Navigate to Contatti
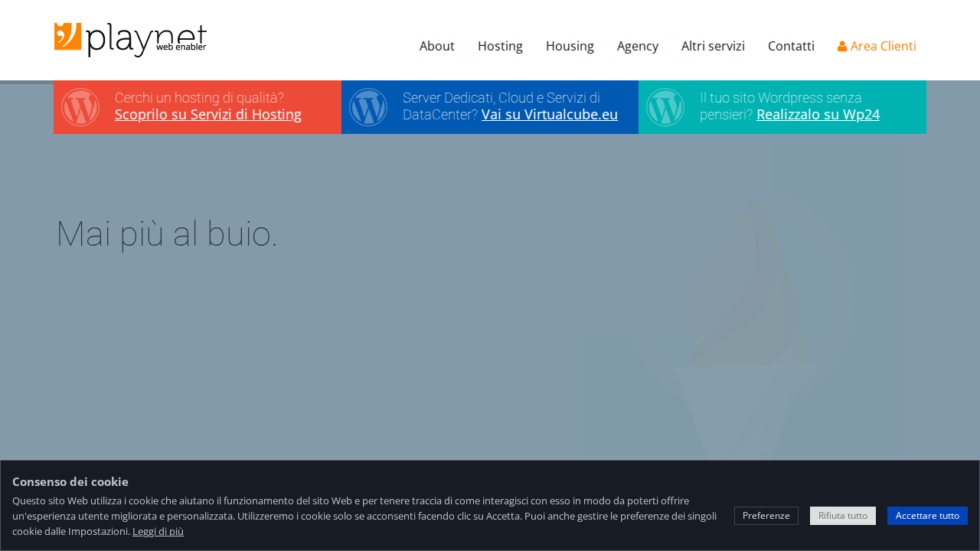This screenshot has width=980, height=551. click(791, 46)
